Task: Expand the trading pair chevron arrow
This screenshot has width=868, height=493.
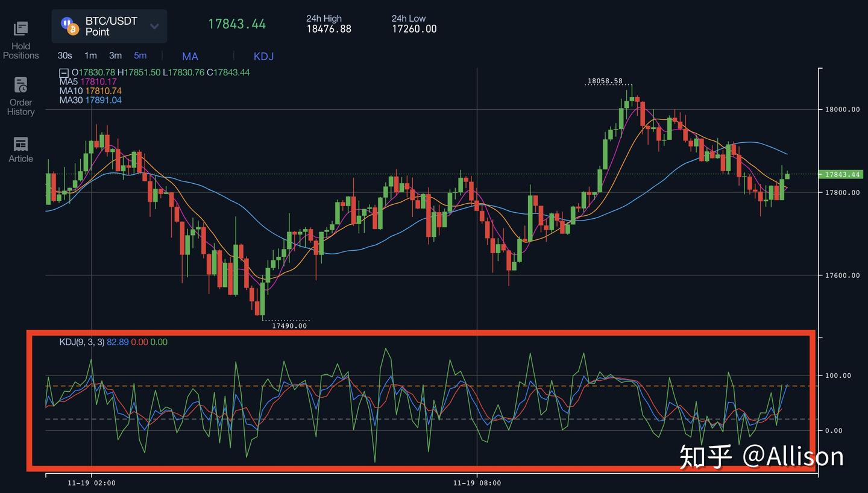Action: click(154, 27)
